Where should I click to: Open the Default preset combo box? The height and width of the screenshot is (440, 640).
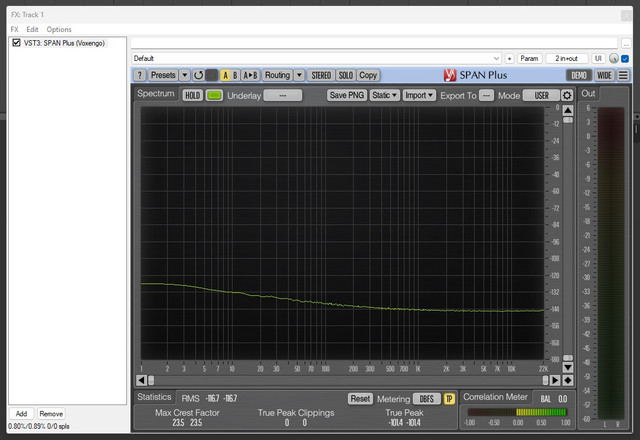(x=316, y=58)
